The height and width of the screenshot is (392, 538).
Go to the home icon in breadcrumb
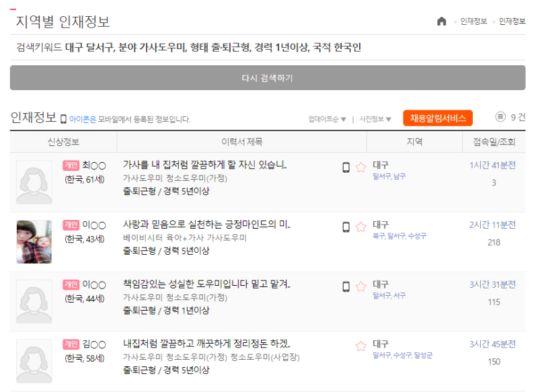coord(442,22)
